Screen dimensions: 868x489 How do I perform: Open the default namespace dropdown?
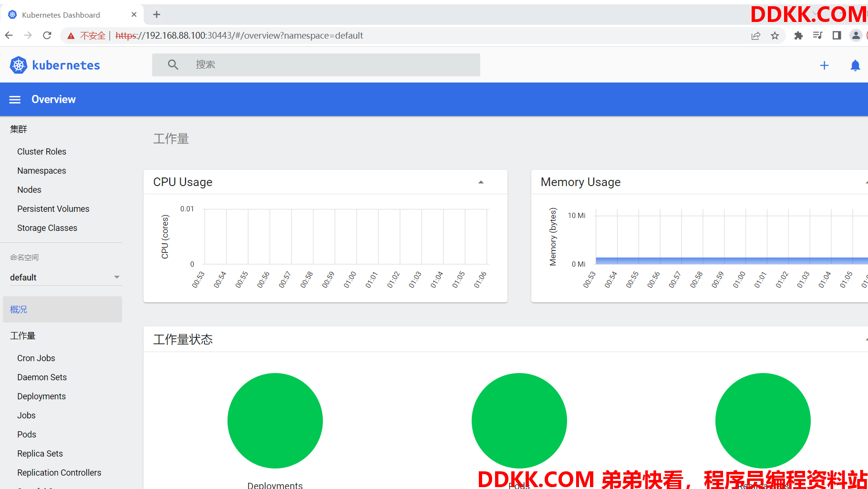65,277
